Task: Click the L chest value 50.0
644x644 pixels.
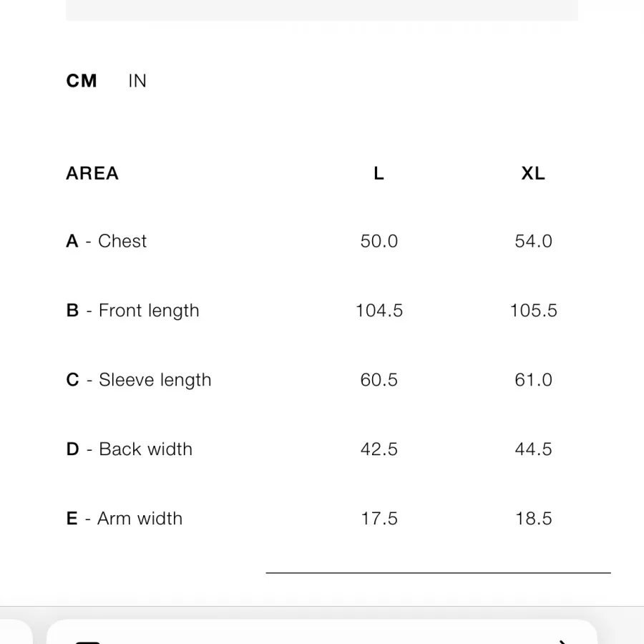Action: 379,241
